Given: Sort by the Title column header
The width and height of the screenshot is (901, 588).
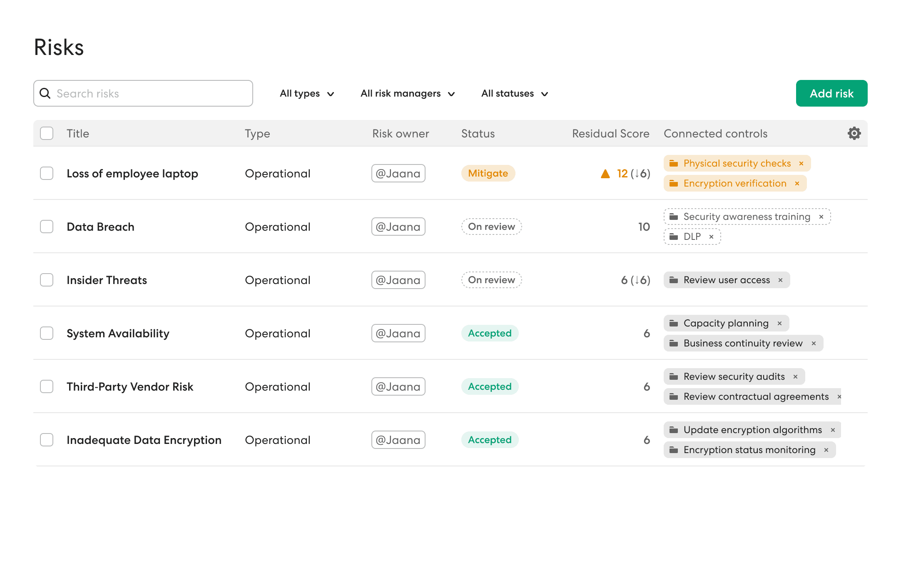Looking at the screenshot, I should tap(78, 133).
